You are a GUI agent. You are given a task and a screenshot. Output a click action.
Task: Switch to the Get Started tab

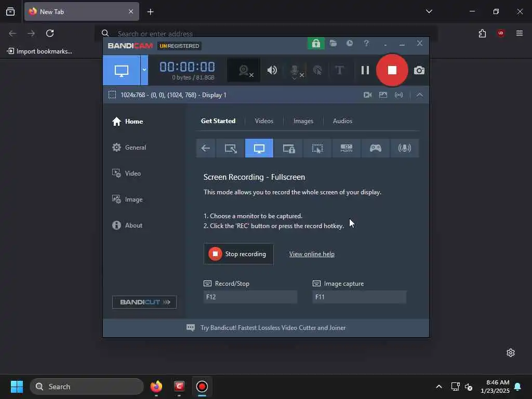pyautogui.click(x=218, y=121)
